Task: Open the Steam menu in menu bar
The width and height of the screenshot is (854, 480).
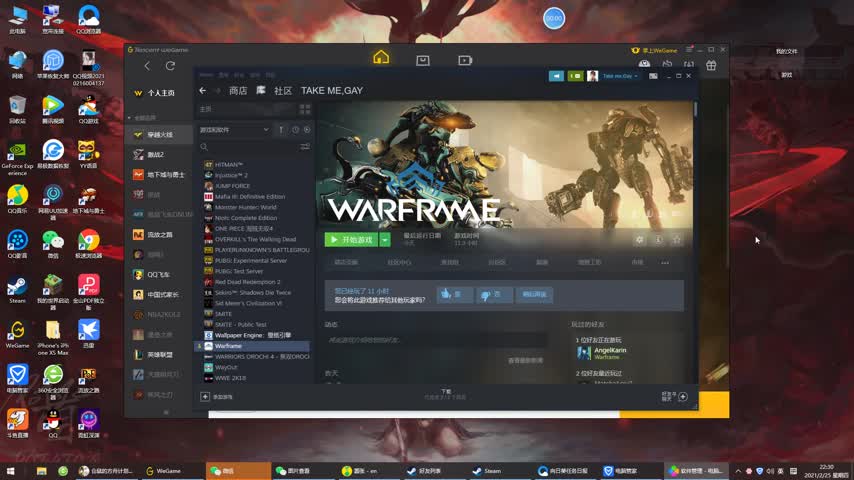Action: [206, 75]
